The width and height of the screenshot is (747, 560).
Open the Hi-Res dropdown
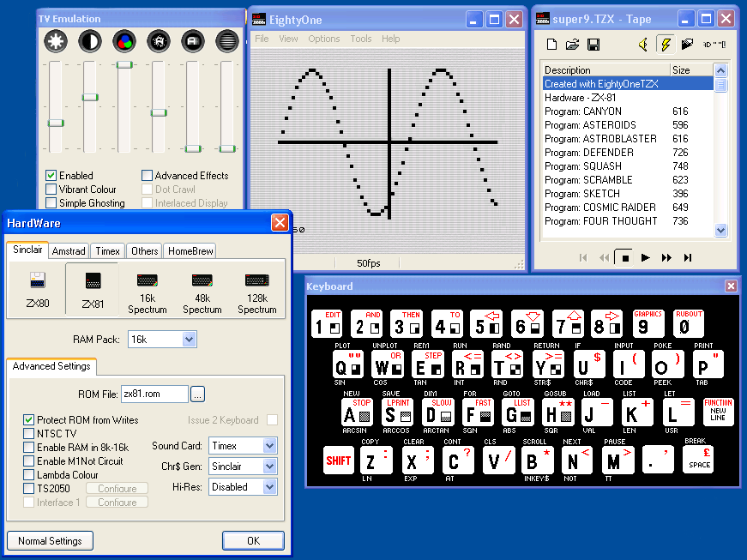tap(269, 487)
